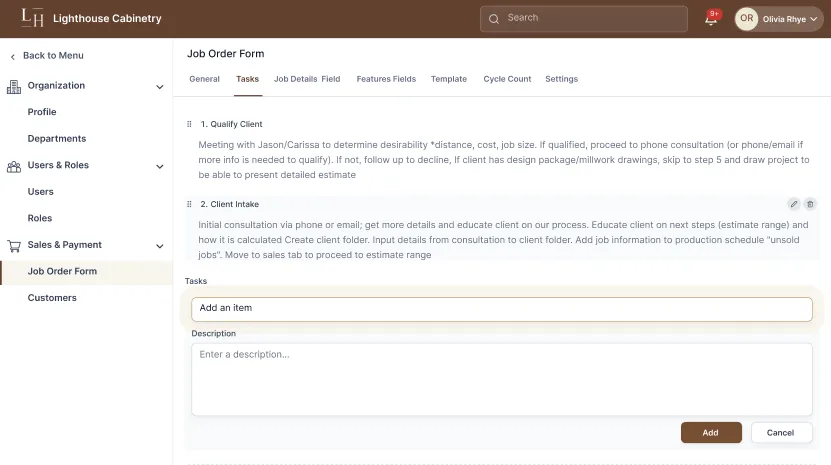The height and width of the screenshot is (465, 831).
Task: Click the notification bell icon
Action: click(x=711, y=19)
